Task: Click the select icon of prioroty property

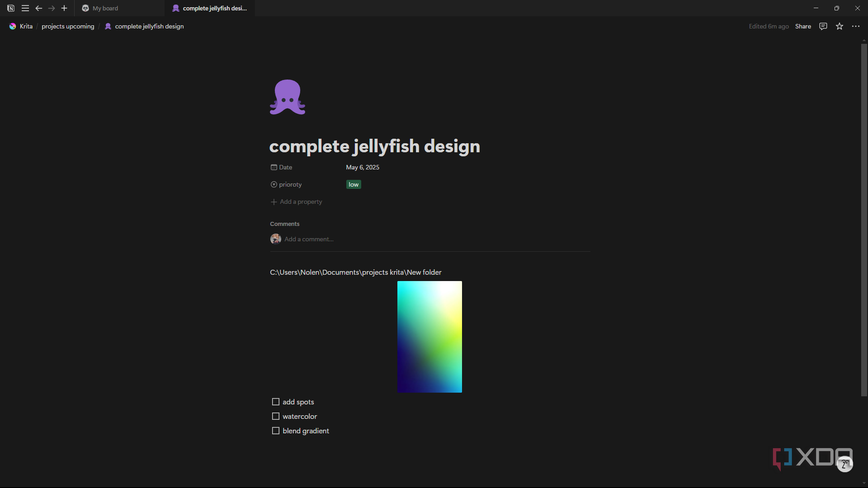Action: [274, 184]
